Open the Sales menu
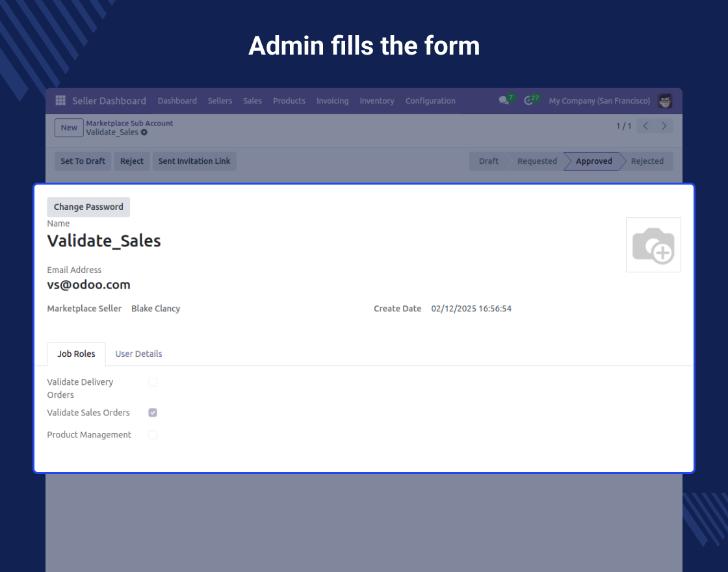This screenshot has width=728, height=572. point(253,101)
